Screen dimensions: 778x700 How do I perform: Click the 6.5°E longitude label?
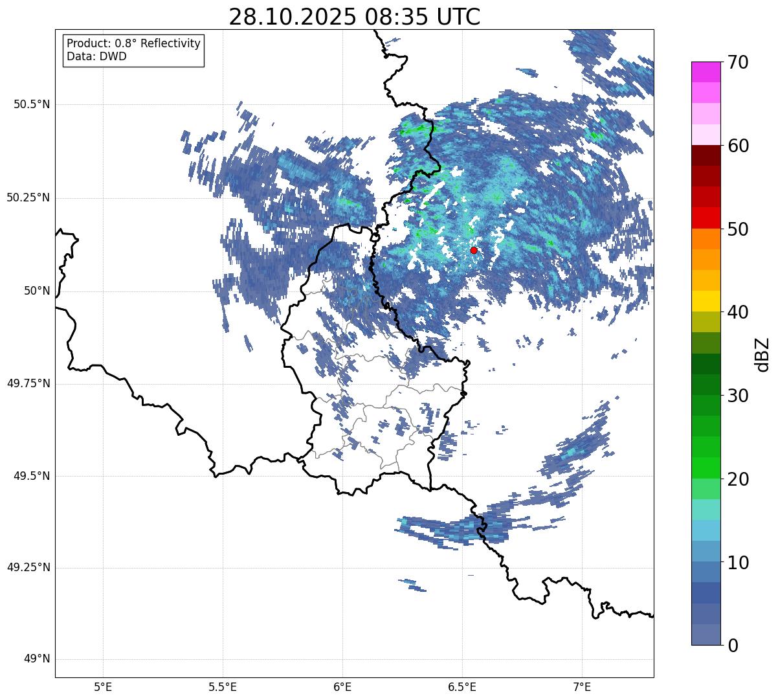462,686
